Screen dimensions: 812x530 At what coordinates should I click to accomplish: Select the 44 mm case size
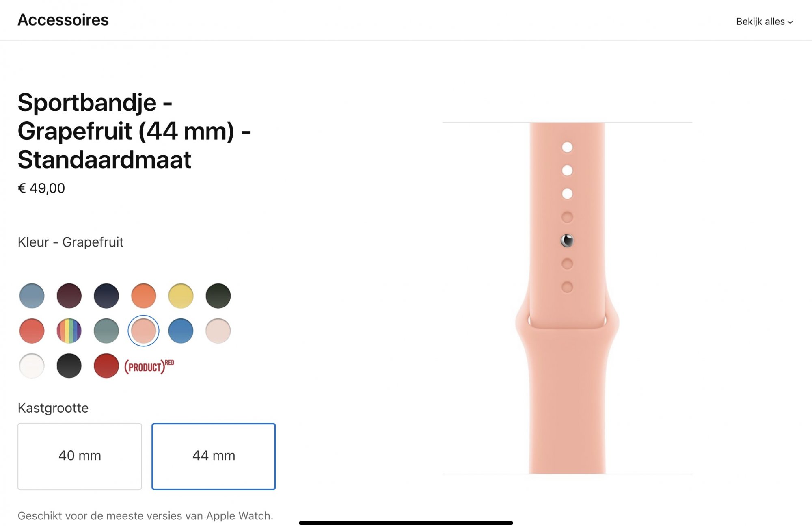coord(214,456)
